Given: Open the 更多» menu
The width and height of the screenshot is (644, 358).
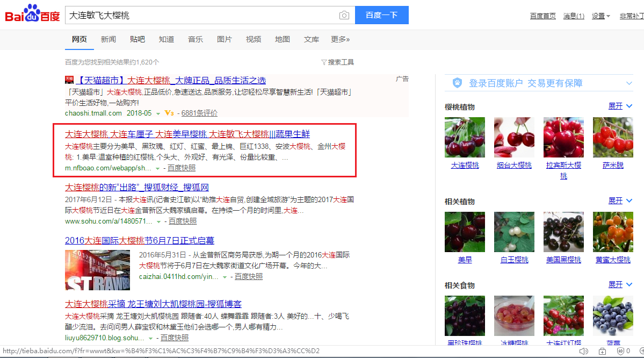Looking at the screenshot, I should (341, 39).
